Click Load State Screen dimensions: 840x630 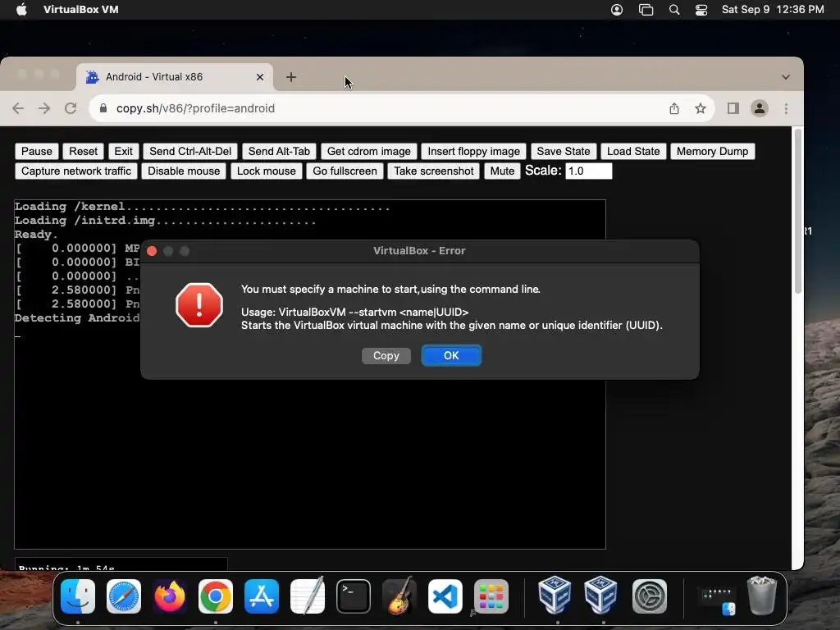pos(633,152)
